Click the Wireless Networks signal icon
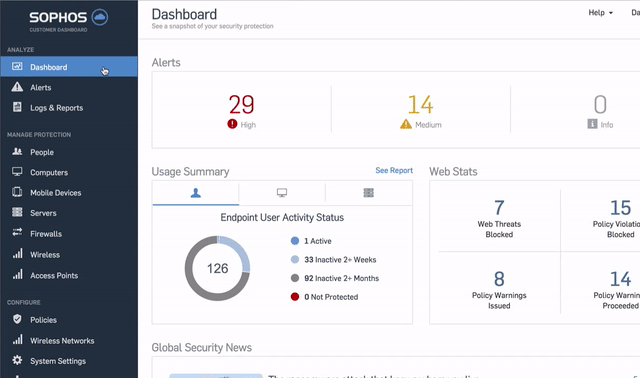 coord(18,340)
